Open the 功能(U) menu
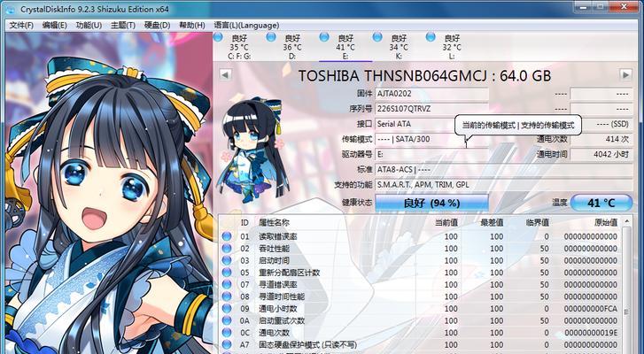Image resolution: width=644 pixels, height=354 pixels. click(89, 25)
